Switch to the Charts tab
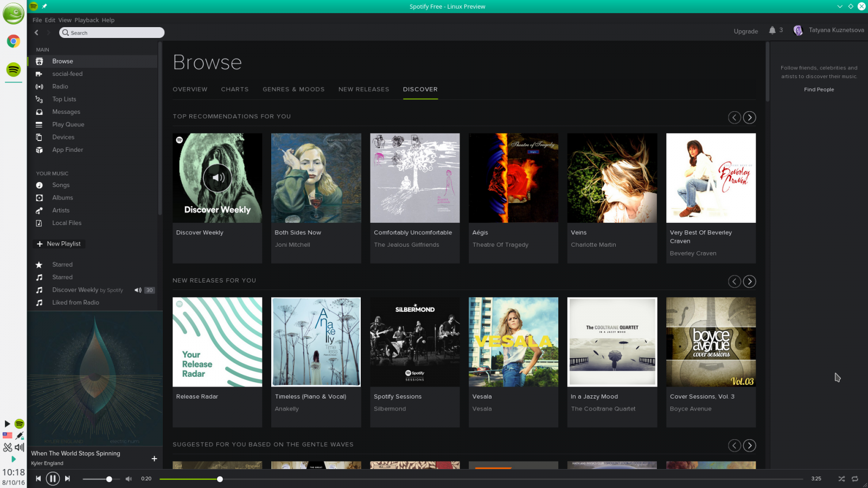 (x=235, y=89)
